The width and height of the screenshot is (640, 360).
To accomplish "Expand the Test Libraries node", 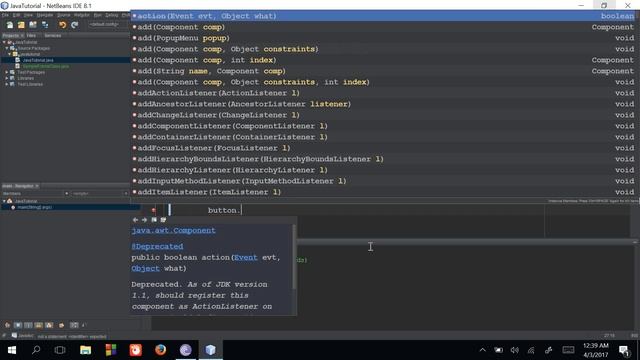I will 7,84.
